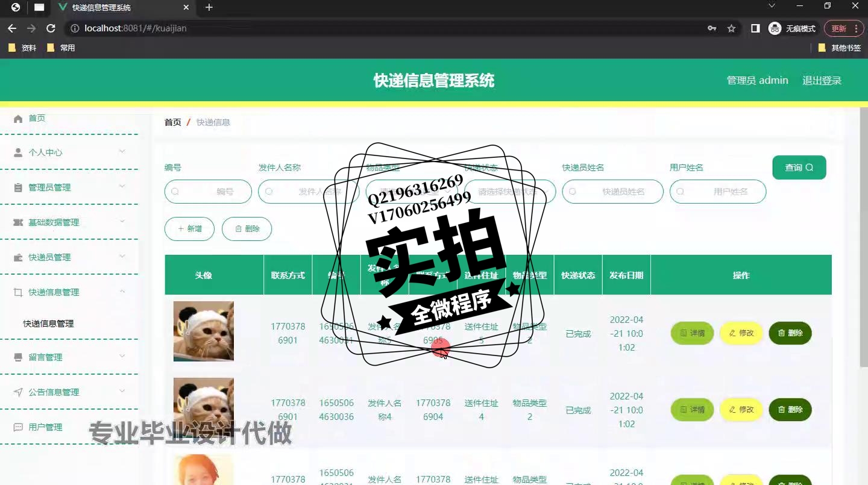Image resolution: width=868 pixels, height=485 pixels.
Task: Open the 资料 bookmarks folder
Action: [x=23, y=48]
